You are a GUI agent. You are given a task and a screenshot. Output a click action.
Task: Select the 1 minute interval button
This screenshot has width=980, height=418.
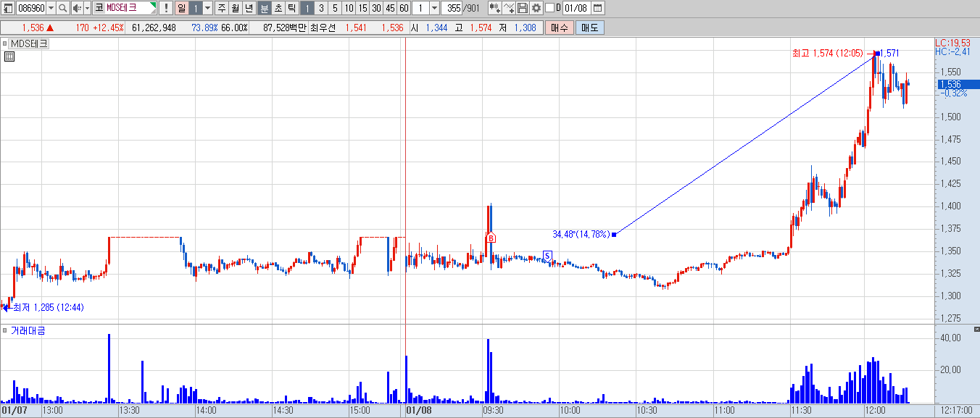coord(307,8)
